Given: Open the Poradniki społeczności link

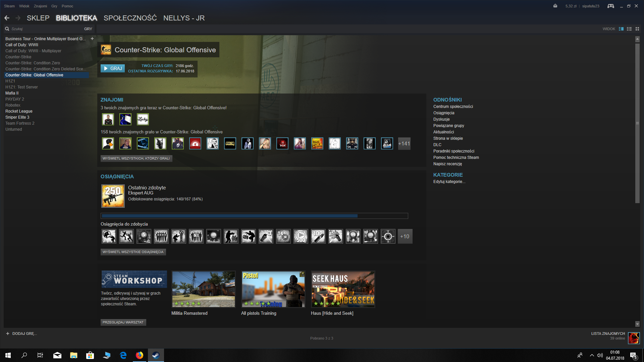Looking at the screenshot, I should click(x=454, y=151).
